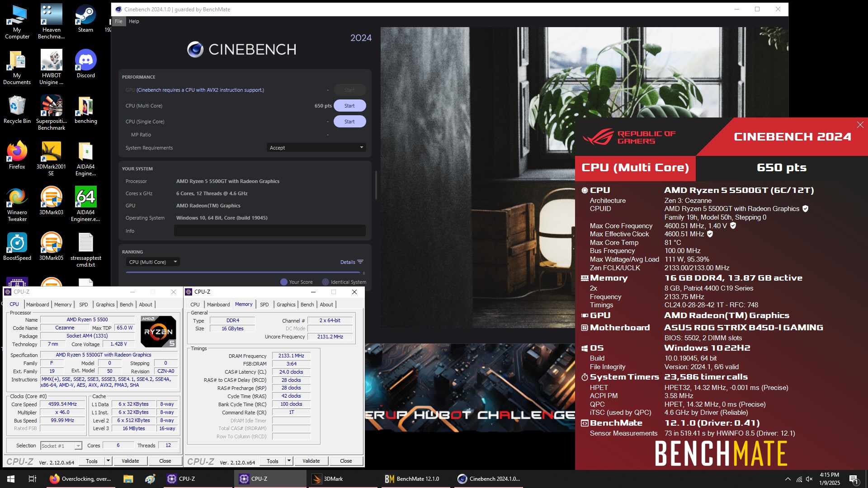
Task: Open the Recycle Bin
Action: (x=17, y=109)
